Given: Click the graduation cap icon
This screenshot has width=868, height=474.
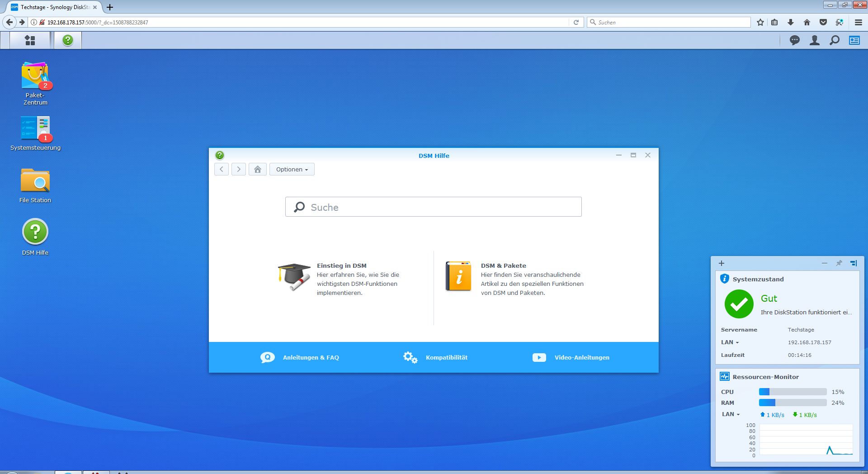Looking at the screenshot, I should (x=294, y=277).
